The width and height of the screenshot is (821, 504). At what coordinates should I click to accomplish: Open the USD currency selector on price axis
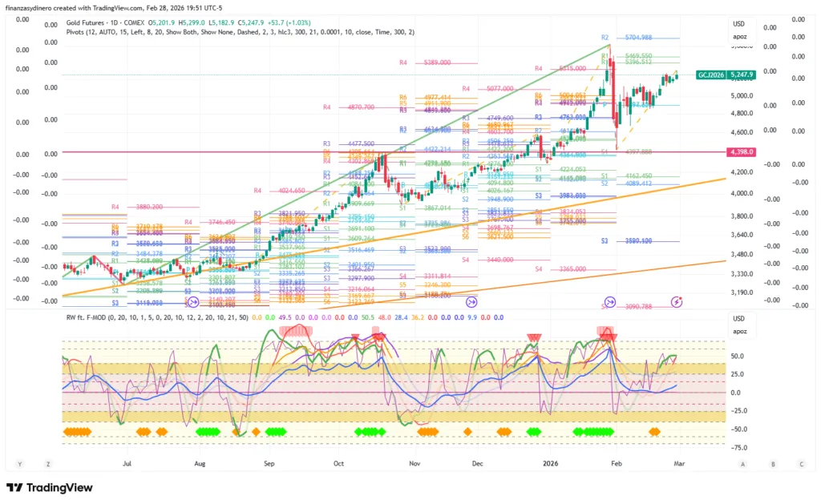[738, 24]
